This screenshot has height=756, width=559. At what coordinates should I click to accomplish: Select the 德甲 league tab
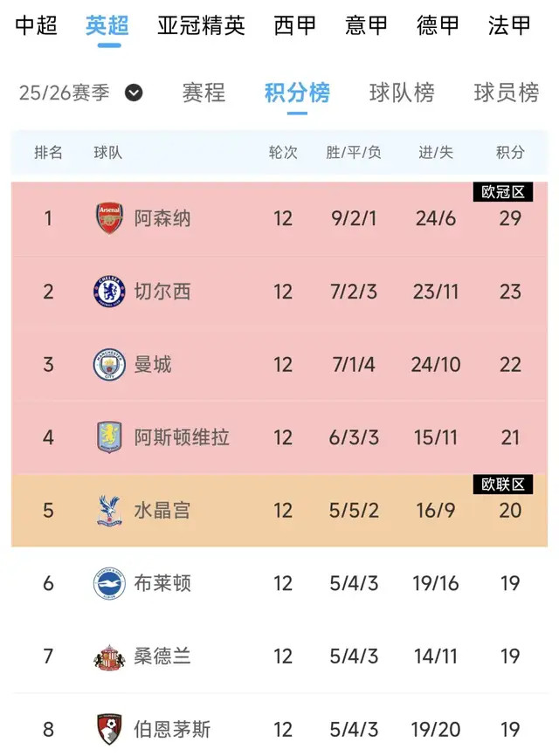click(438, 25)
